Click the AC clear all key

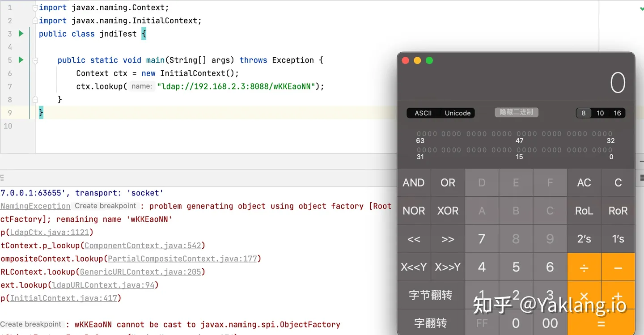coord(584,182)
